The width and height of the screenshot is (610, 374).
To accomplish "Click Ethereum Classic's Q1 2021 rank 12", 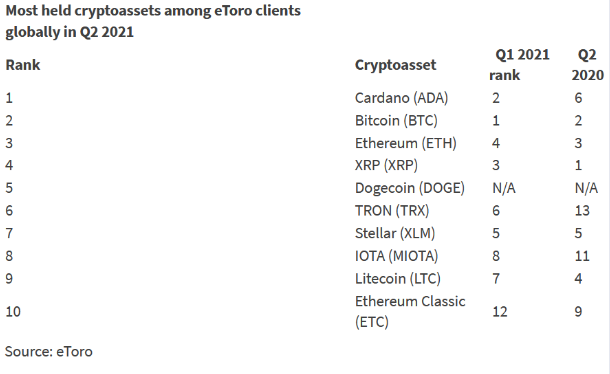I will [x=500, y=312].
